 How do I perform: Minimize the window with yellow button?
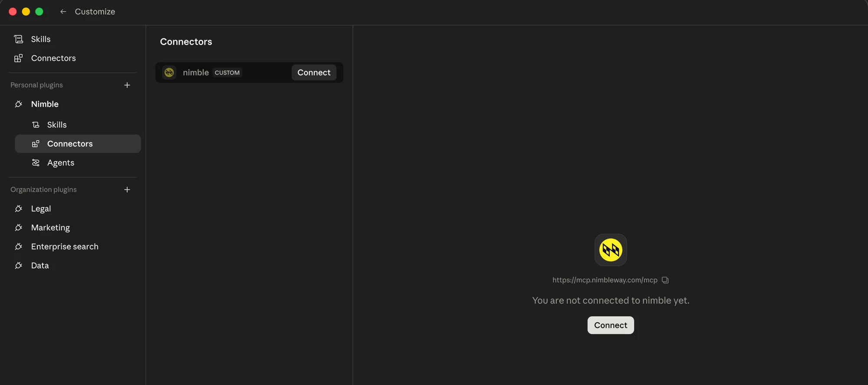coord(26,12)
